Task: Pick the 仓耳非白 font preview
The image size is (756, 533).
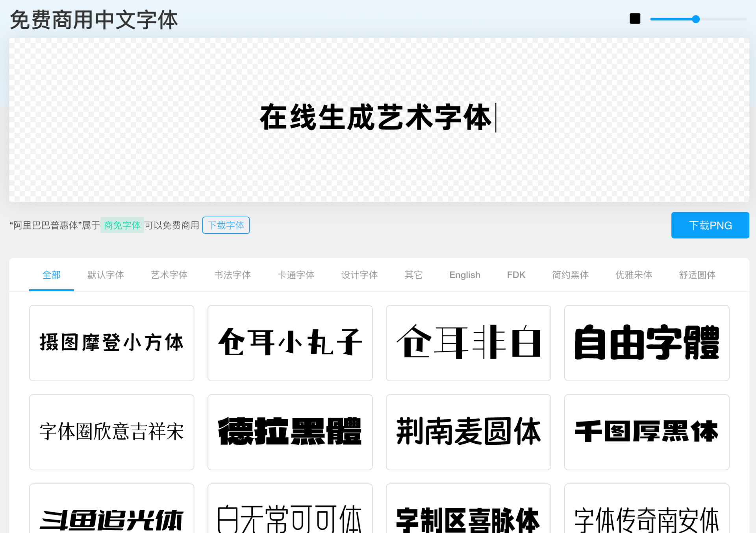Action: [x=468, y=342]
